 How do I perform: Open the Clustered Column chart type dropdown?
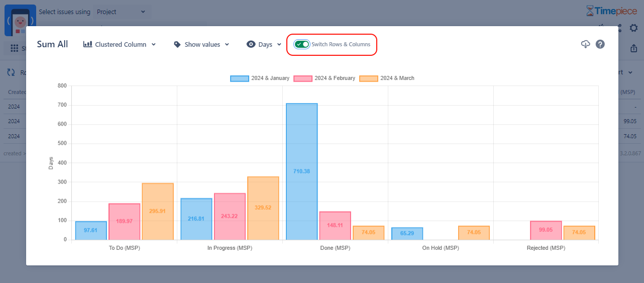(120, 44)
